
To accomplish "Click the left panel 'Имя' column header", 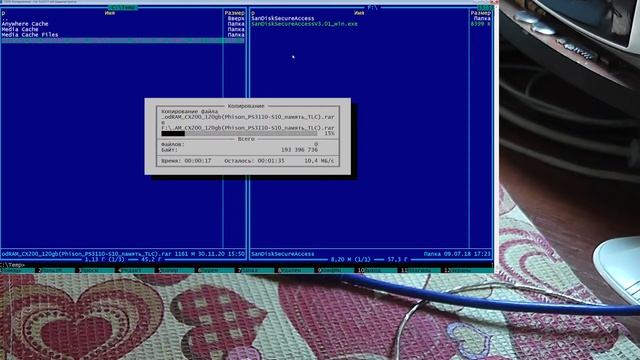I will point(110,13).
